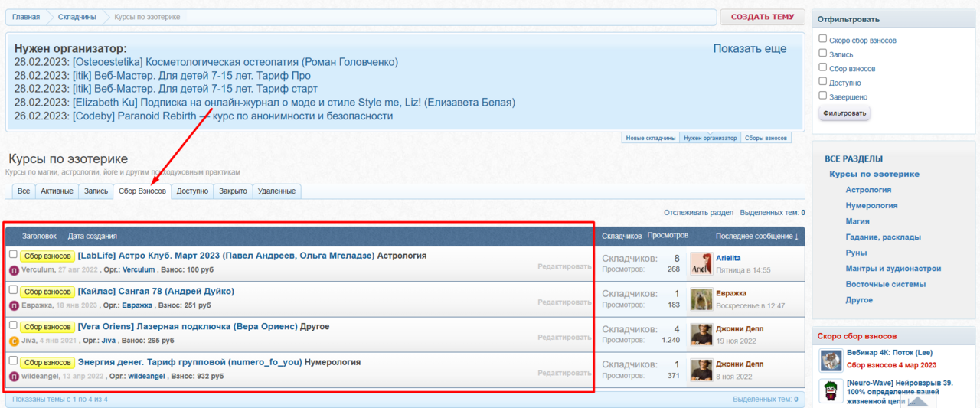
Task: Sort by Последнее сообщение column header
Action: point(756,237)
